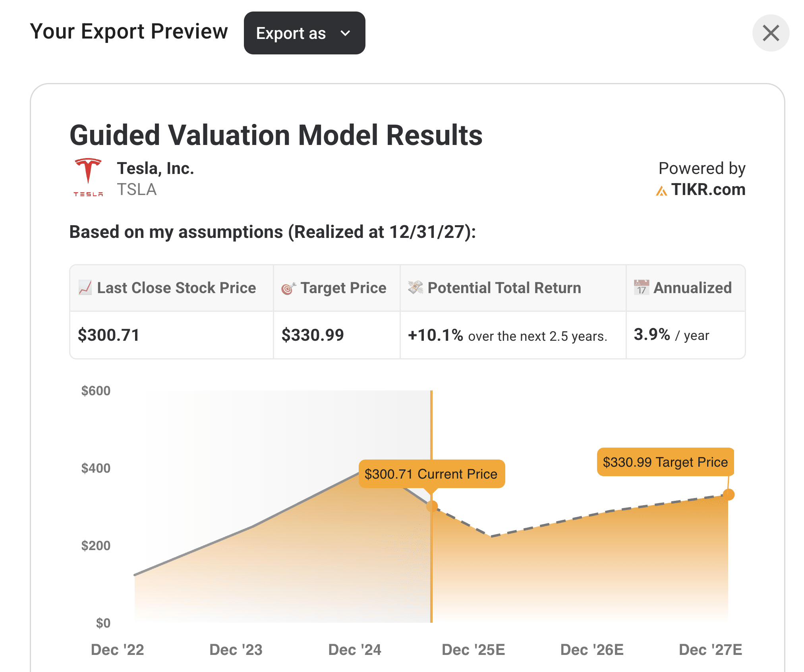Screen dimensions: 804x672
Task: Click the money icon beside Potential Total Return
Action: click(416, 287)
